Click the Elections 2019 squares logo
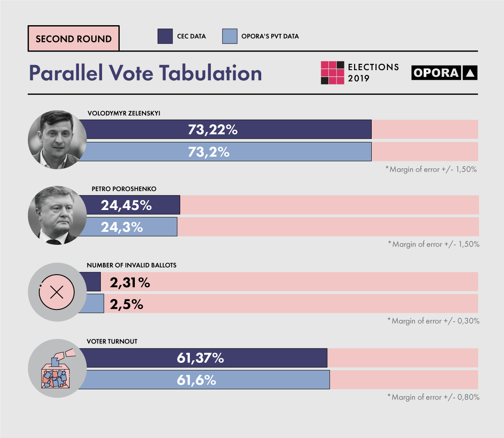 pos(333,73)
